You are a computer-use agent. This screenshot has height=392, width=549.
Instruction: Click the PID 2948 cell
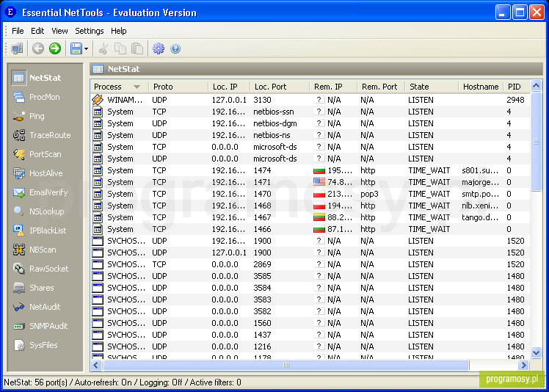pyautogui.click(x=515, y=100)
